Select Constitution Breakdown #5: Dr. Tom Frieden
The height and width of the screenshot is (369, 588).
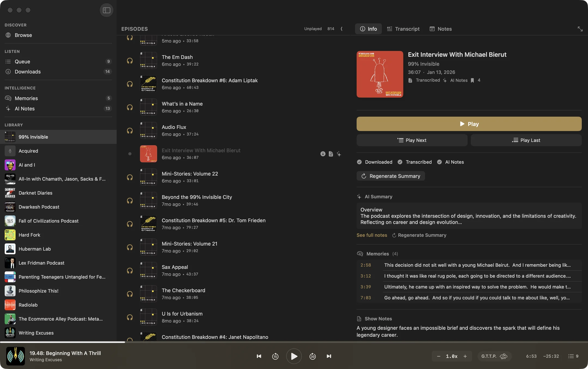tap(234, 224)
